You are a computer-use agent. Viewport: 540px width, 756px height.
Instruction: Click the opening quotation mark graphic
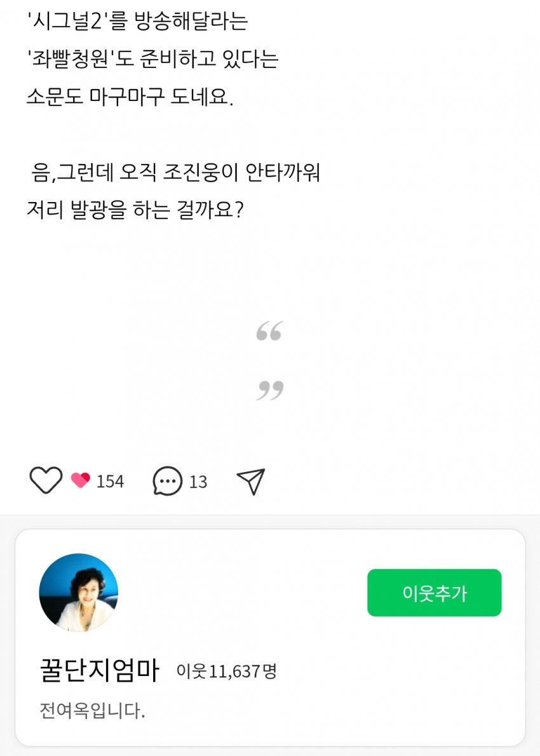[269, 332]
